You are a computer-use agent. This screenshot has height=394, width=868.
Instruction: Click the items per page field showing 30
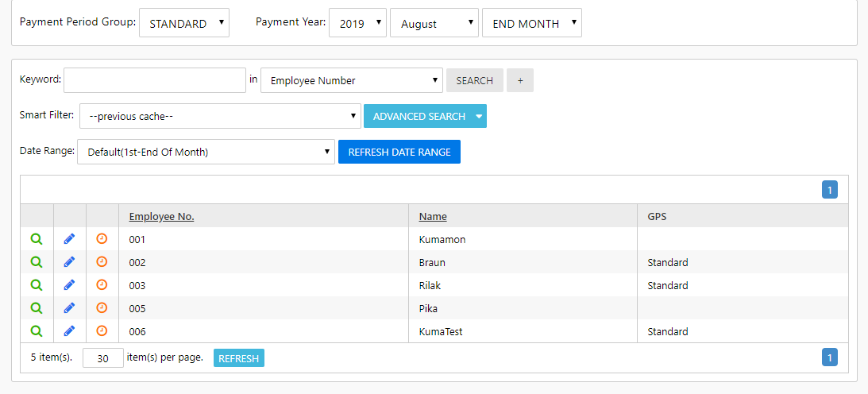coord(103,358)
